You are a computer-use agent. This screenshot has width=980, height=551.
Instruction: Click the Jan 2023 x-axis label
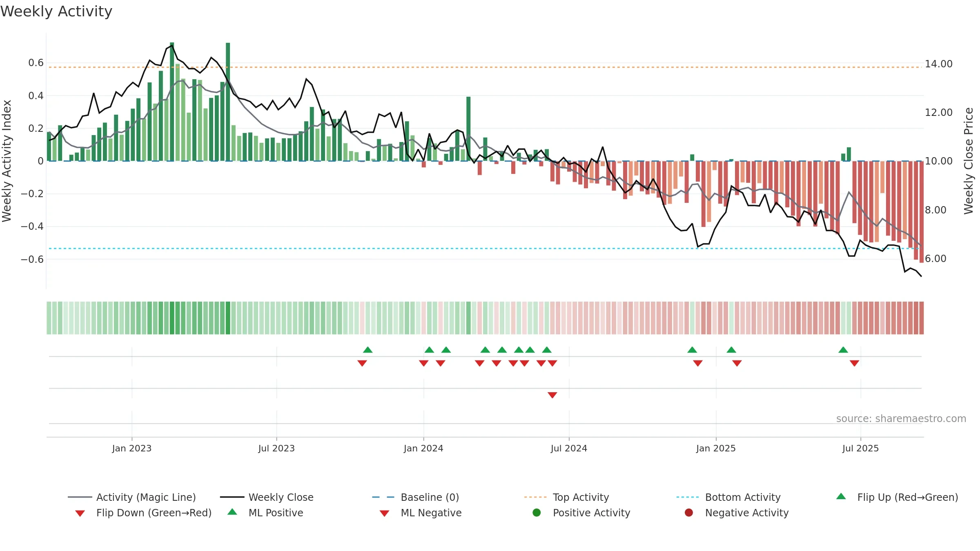pos(131,448)
